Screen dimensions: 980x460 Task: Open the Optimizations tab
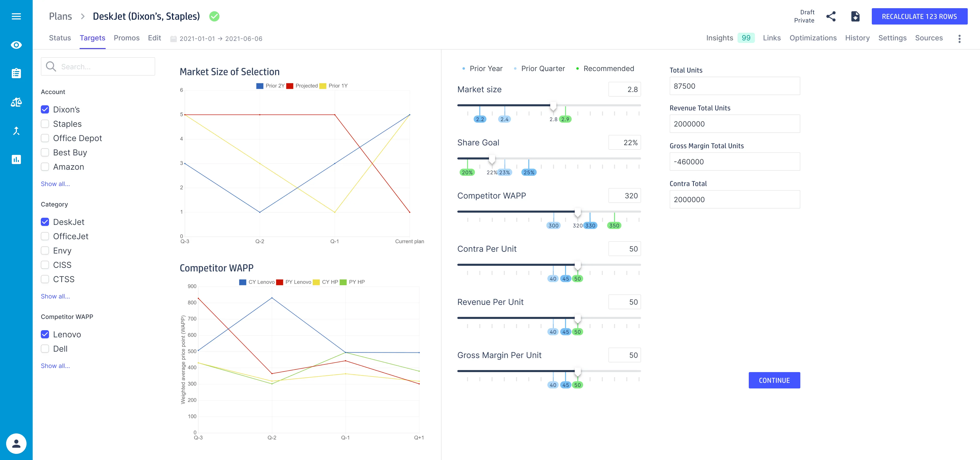coord(813,38)
